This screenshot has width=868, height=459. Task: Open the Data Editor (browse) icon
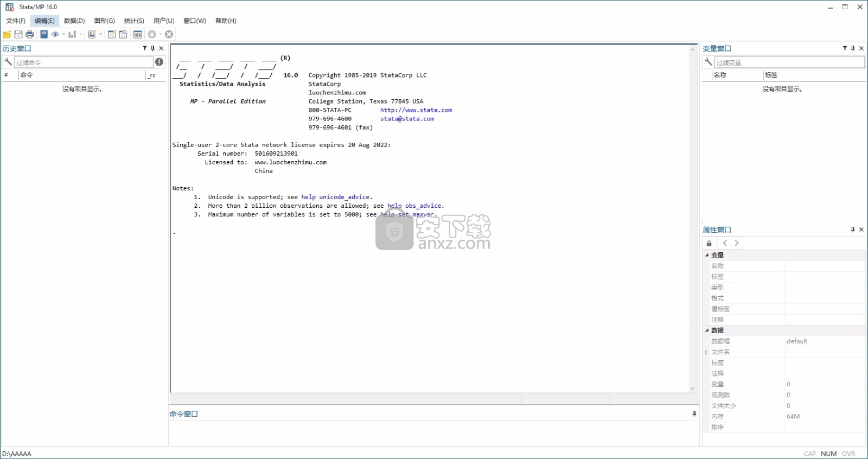124,34
